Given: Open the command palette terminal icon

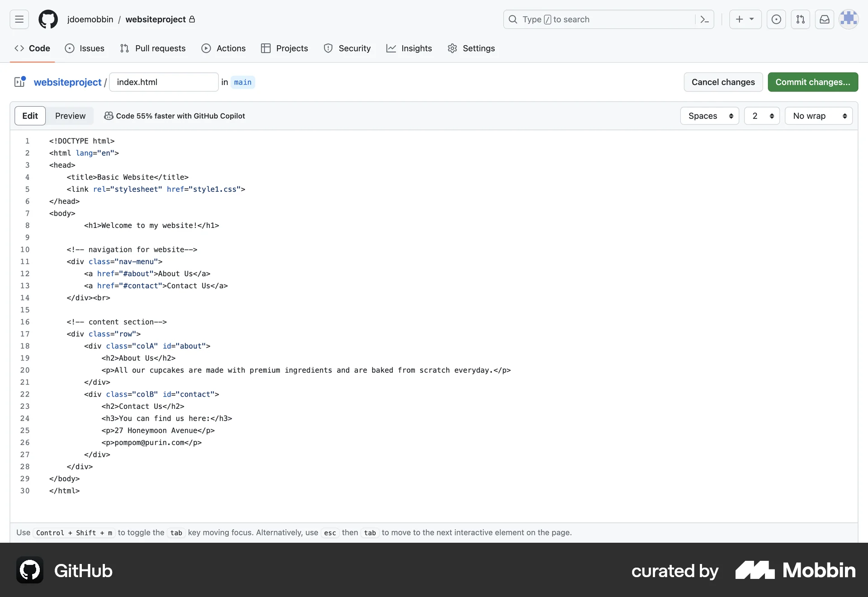Looking at the screenshot, I should click(x=704, y=19).
